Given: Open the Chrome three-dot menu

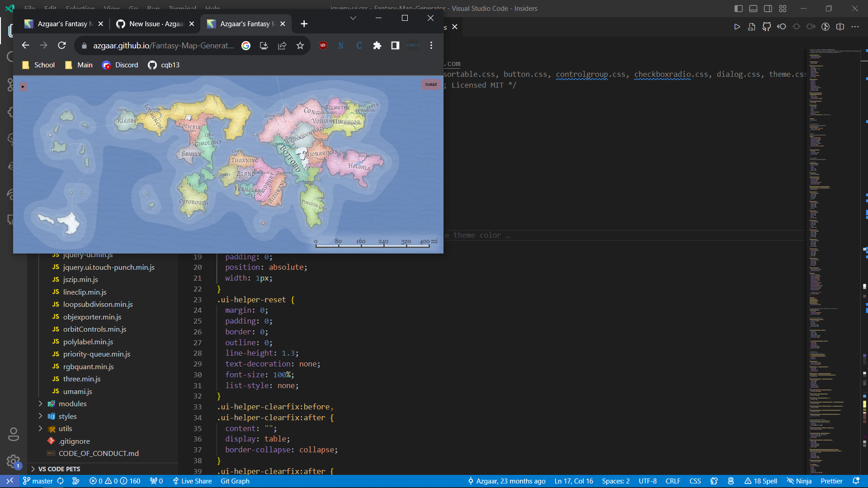Looking at the screenshot, I should [431, 45].
